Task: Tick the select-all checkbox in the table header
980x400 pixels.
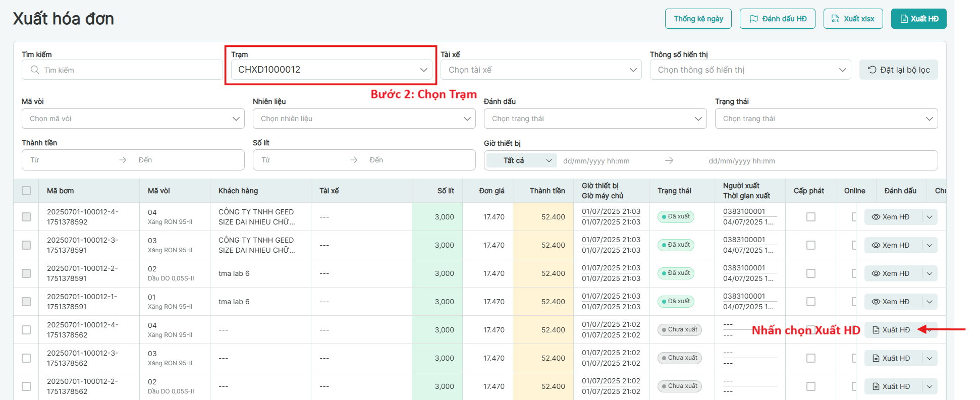Action: (x=26, y=191)
